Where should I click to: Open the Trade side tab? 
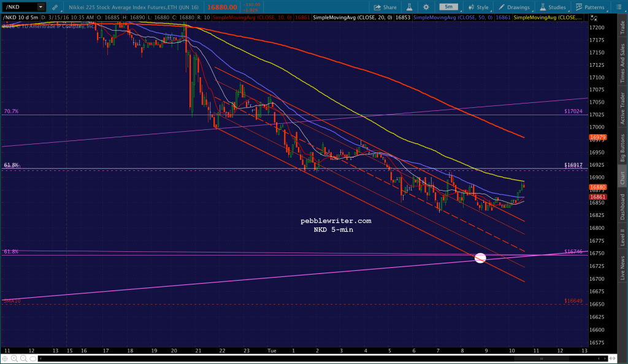tap(622, 27)
